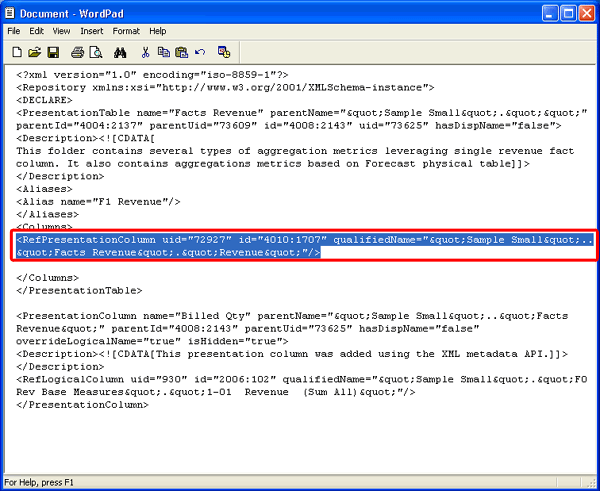
Task: Click the parentId="4004:2137" line
Action: click(289, 125)
